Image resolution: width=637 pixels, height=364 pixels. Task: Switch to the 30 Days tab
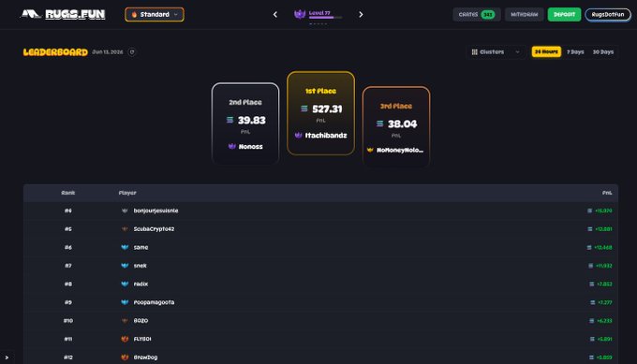(x=603, y=52)
